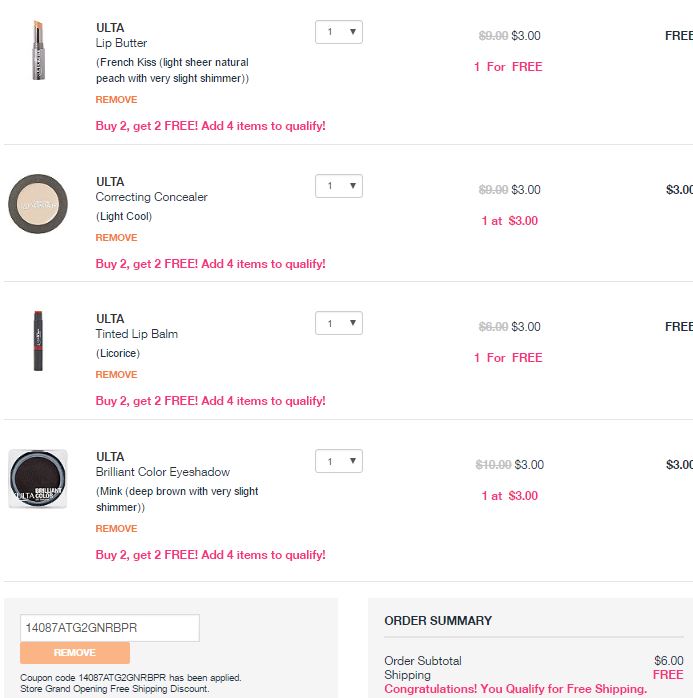Open the Tinted Lip Balm product name link
Image resolution: width=693 pixels, height=698 pixels.
136,334
